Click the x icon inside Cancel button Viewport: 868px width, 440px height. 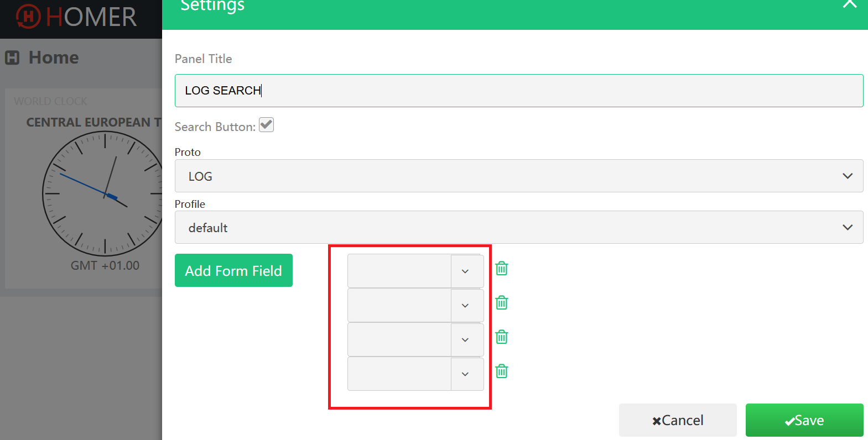[x=656, y=420]
